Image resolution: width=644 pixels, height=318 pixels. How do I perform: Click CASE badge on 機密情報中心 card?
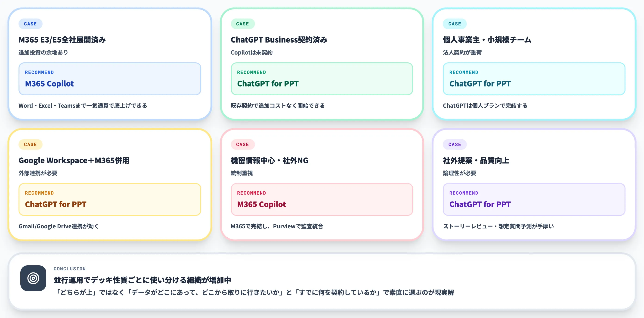[x=242, y=144]
